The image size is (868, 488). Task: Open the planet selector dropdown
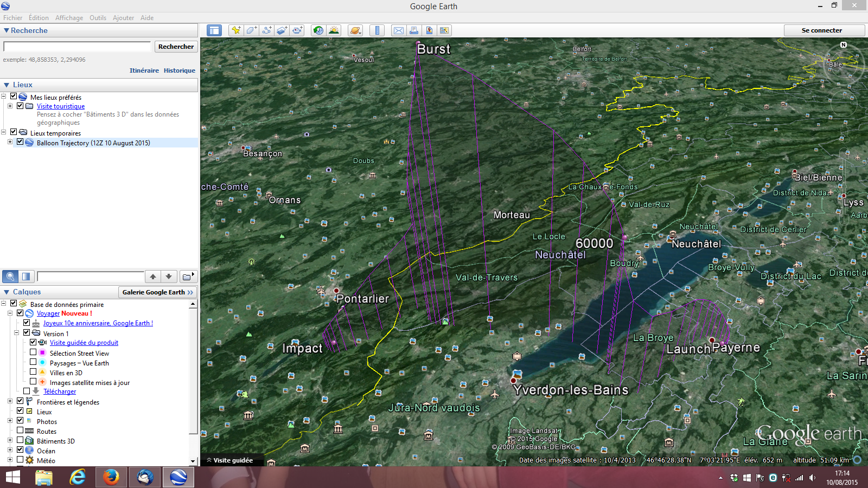355,30
